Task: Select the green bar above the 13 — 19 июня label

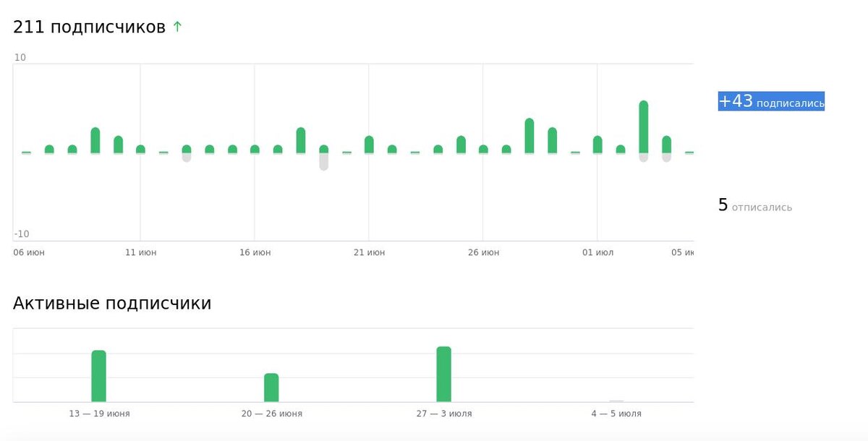Action: click(x=99, y=376)
